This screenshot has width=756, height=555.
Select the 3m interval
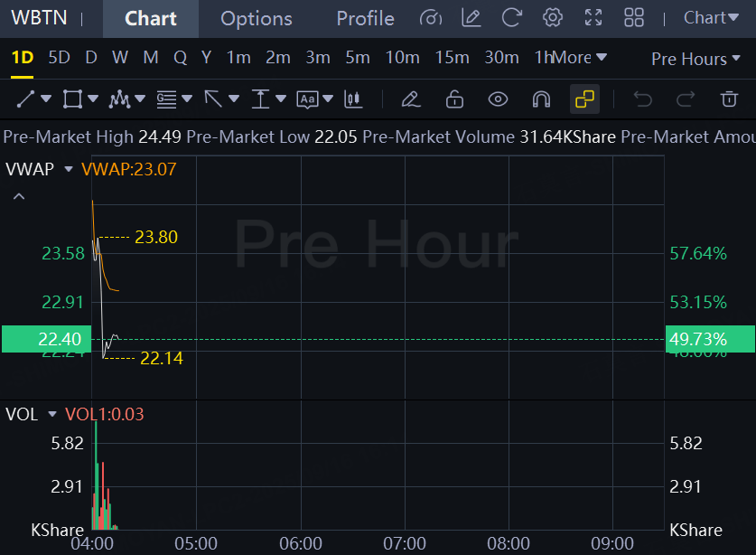pos(318,58)
